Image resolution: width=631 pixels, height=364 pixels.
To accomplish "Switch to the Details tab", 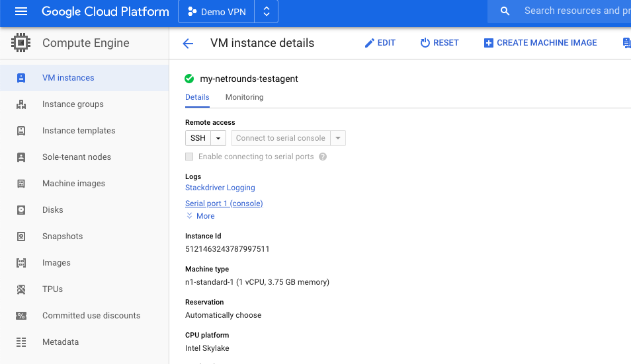I will [197, 97].
